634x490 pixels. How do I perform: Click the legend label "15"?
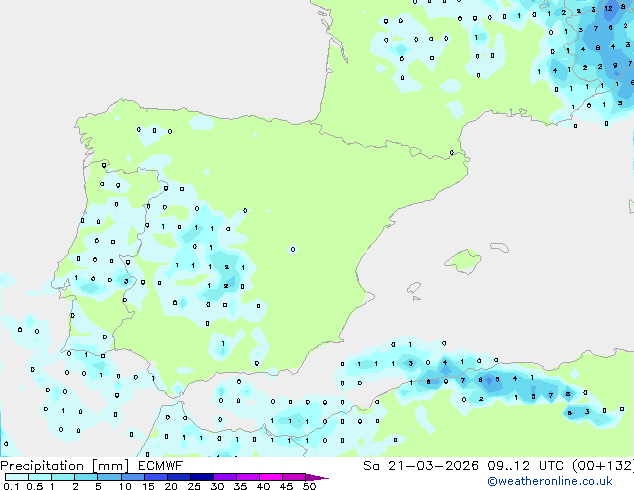click(x=148, y=486)
